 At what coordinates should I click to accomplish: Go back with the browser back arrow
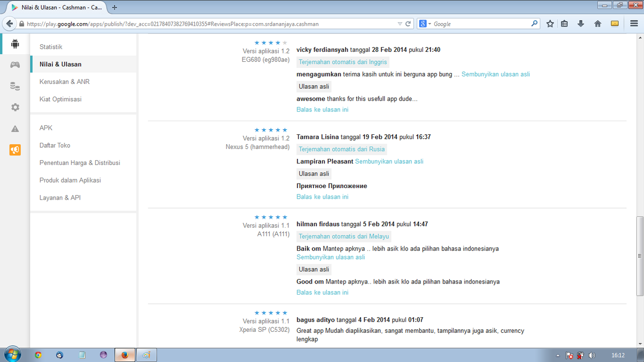coord(9,24)
